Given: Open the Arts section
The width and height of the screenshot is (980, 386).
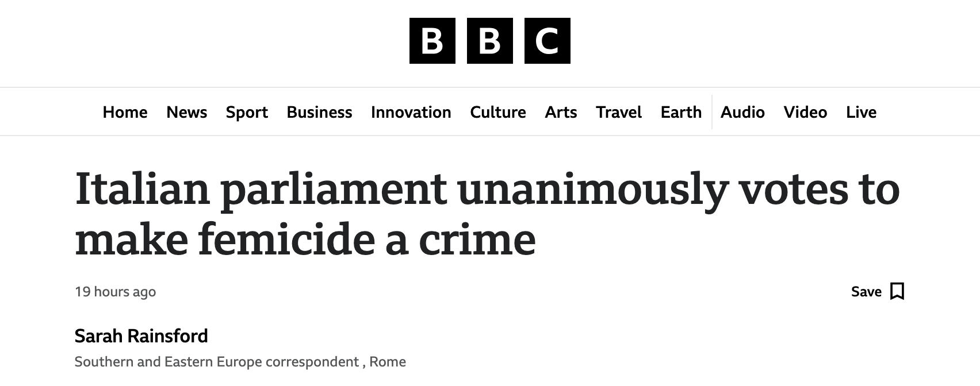Looking at the screenshot, I should pyautogui.click(x=561, y=112).
